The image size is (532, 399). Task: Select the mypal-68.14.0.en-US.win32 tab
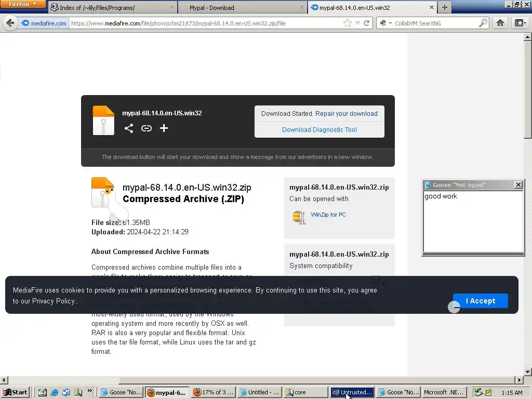[x=372, y=7]
